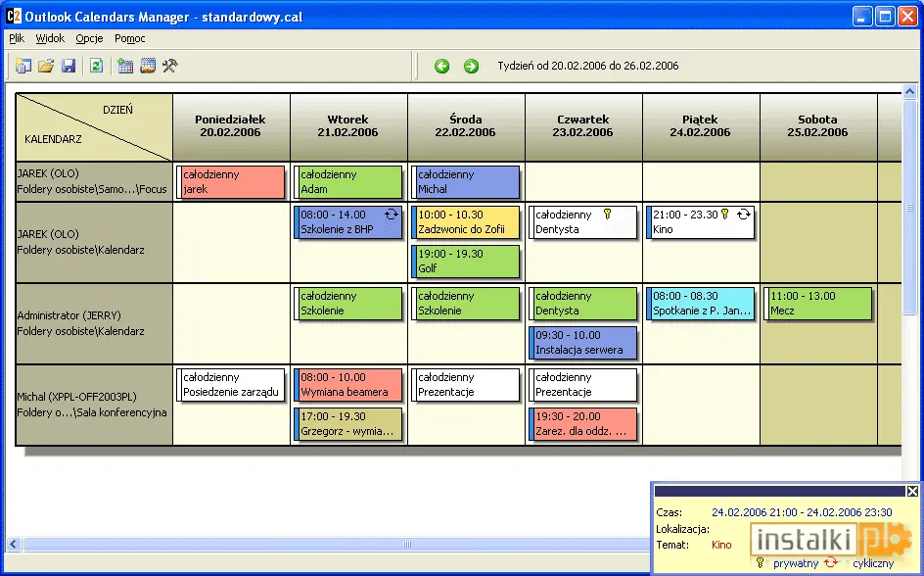Viewport: 924px width, 576px height.
Task: Select the Administrator (JERRY) calendar row
Action: coord(94,323)
